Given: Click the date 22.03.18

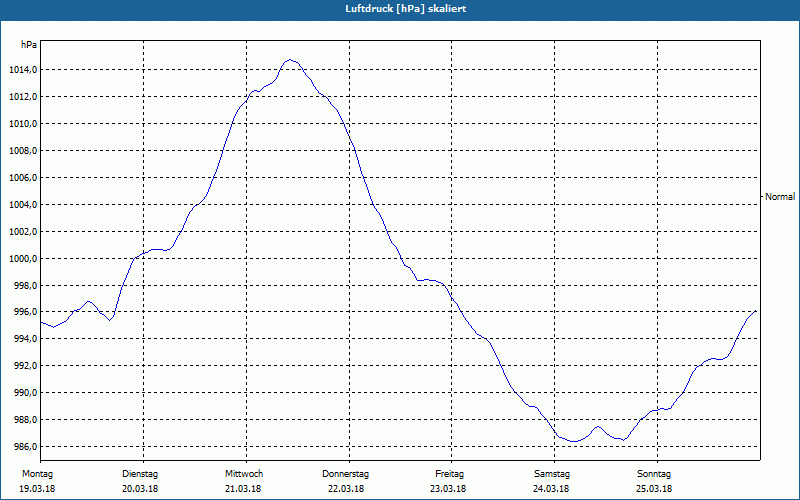Looking at the screenshot, I should pyautogui.click(x=346, y=489).
